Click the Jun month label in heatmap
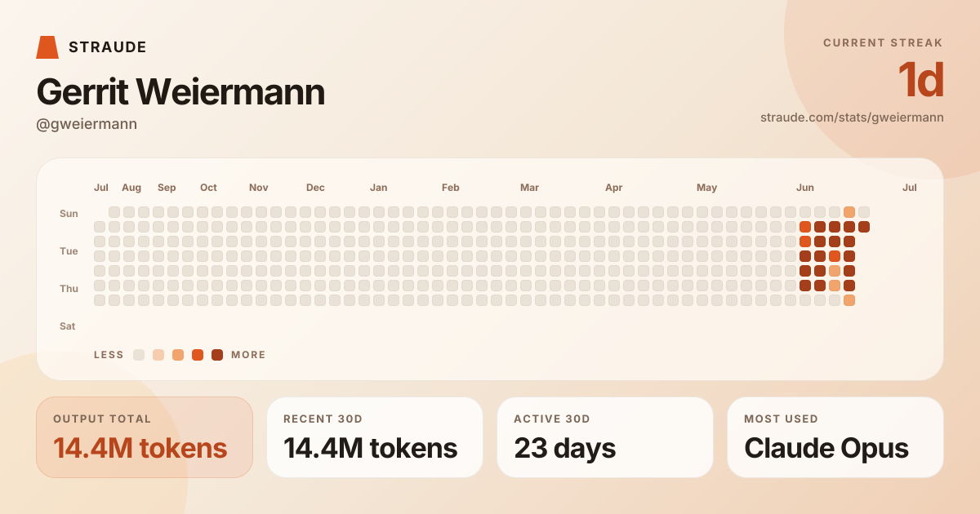 805,188
